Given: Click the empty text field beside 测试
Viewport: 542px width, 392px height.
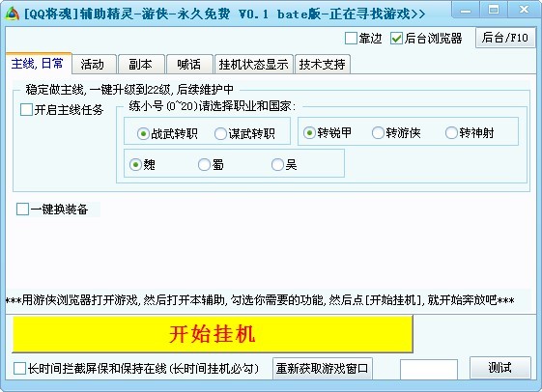Looking at the screenshot, I should click(x=429, y=369).
